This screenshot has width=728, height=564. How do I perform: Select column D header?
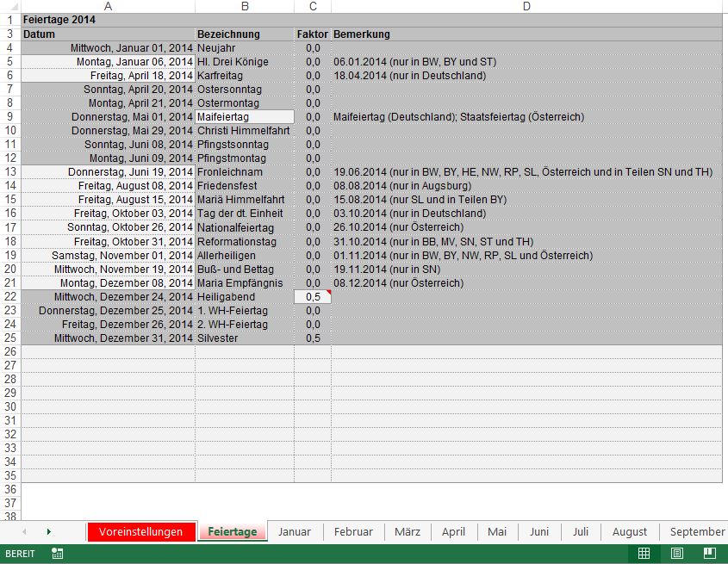(526, 7)
